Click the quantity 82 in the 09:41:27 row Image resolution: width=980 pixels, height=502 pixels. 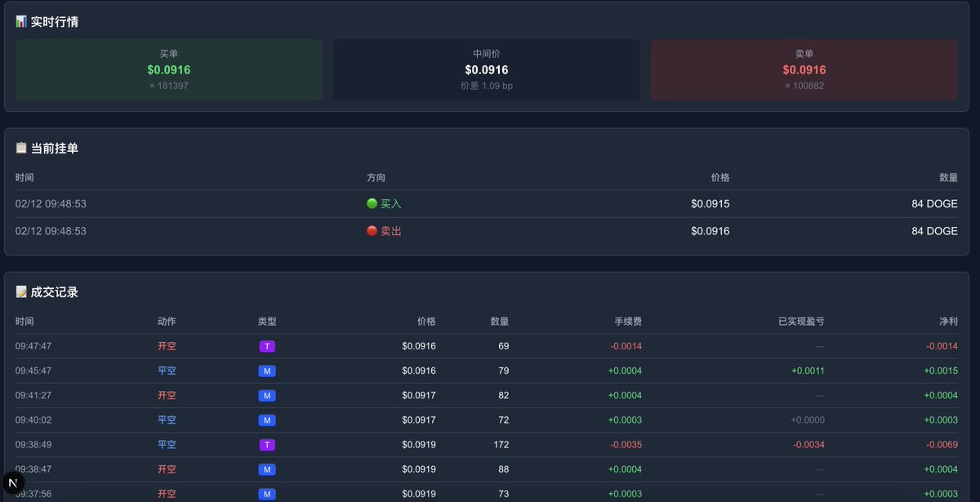tap(503, 395)
